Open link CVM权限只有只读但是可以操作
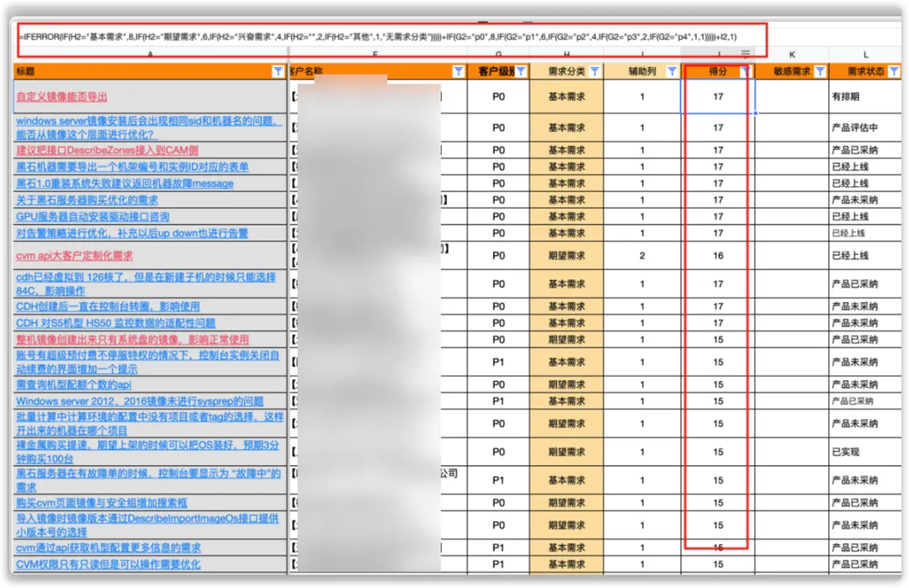 point(109,564)
